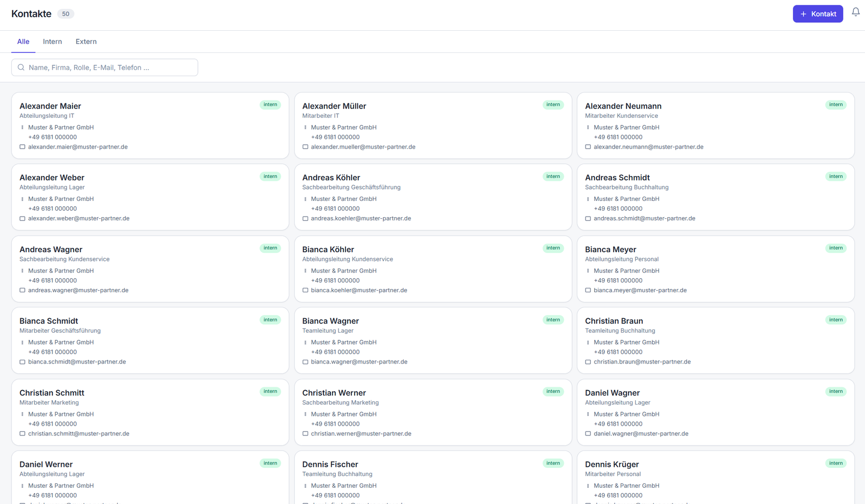Click the mail icon beside alexander.maier@muster-partner.de
Screen dimensions: 865x504
coord(23,147)
